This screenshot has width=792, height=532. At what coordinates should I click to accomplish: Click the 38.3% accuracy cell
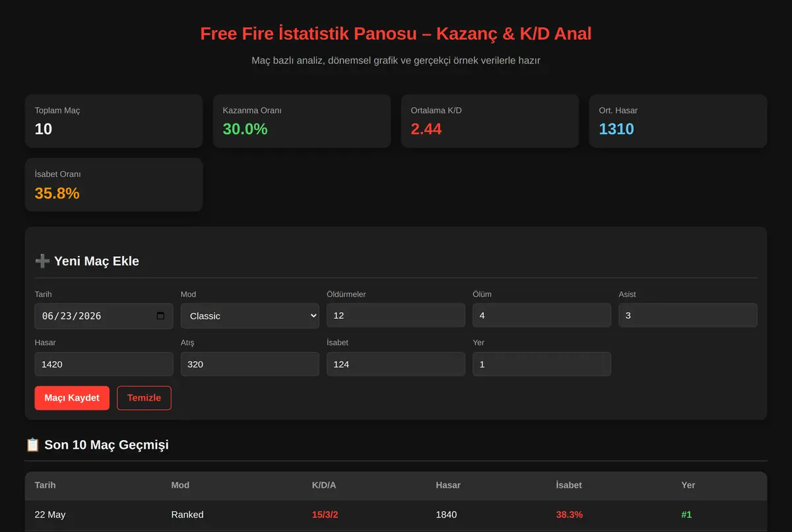tap(570, 515)
